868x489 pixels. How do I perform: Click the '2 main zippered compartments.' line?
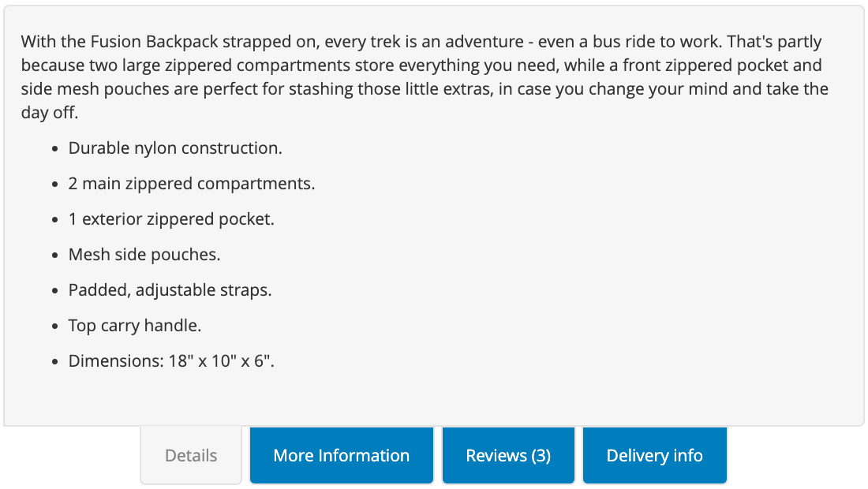(x=192, y=184)
